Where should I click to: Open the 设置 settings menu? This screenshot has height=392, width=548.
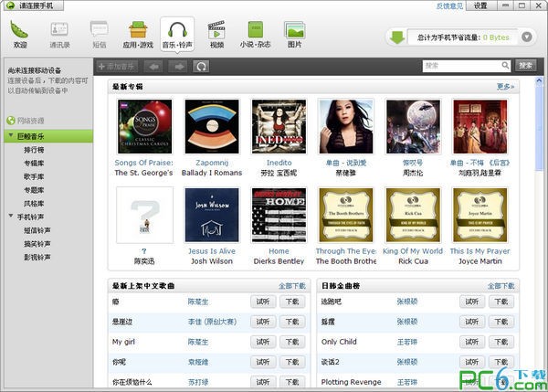coord(480,5)
